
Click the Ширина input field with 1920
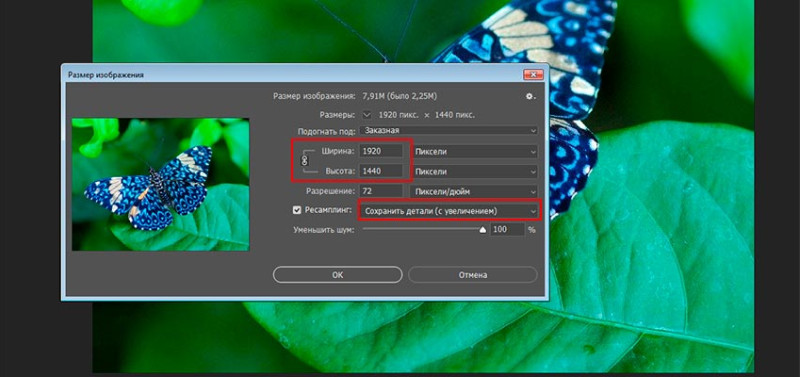(380, 151)
